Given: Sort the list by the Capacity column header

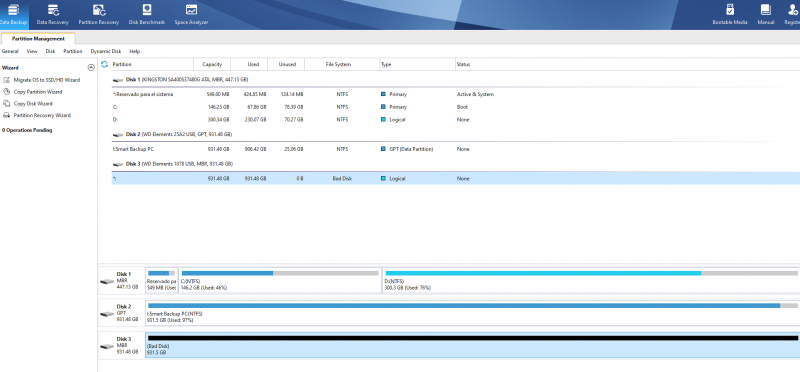Looking at the screenshot, I should (x=212, y=64).
